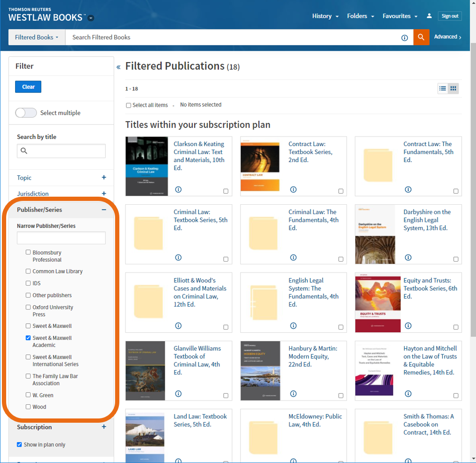Viewport: 476px width, 463px height.
Task: Switch to list view layout
Action: (x=442, y=89)
